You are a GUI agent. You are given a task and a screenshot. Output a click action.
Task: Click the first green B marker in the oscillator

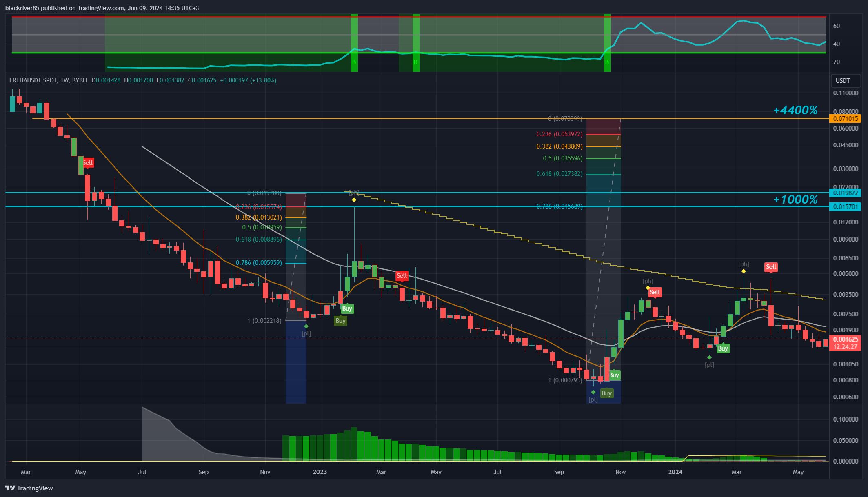(354, 62)
